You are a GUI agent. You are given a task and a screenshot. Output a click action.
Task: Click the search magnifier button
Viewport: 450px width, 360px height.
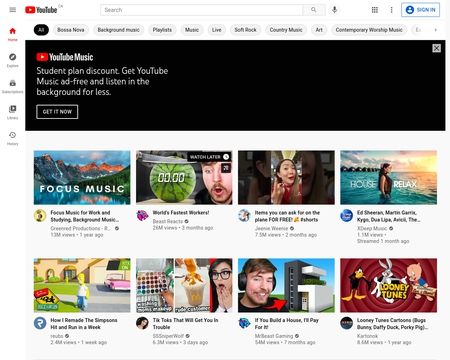[x=314, y=10]
